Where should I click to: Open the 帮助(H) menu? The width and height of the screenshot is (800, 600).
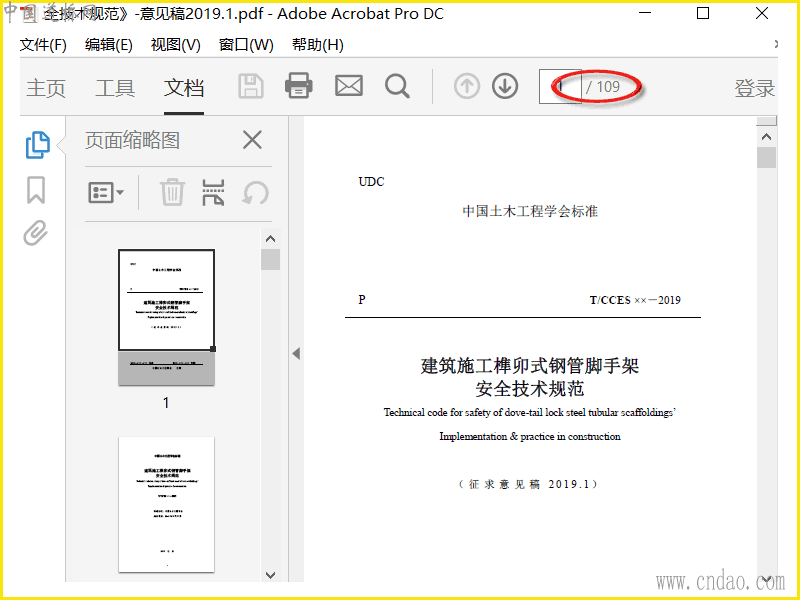pos(317,45)
